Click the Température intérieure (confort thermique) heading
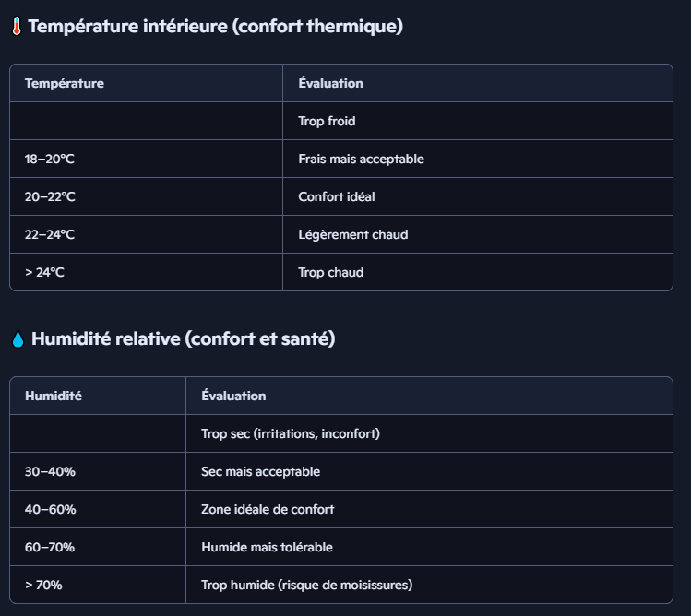This screenshot has width=691, height=616. 215,26
